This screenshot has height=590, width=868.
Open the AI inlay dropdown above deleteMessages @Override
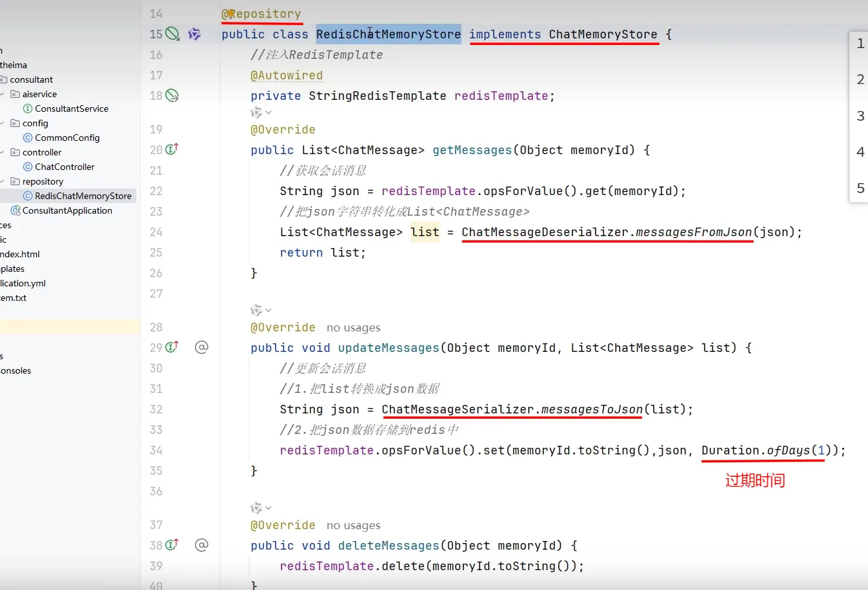[261, 508]
